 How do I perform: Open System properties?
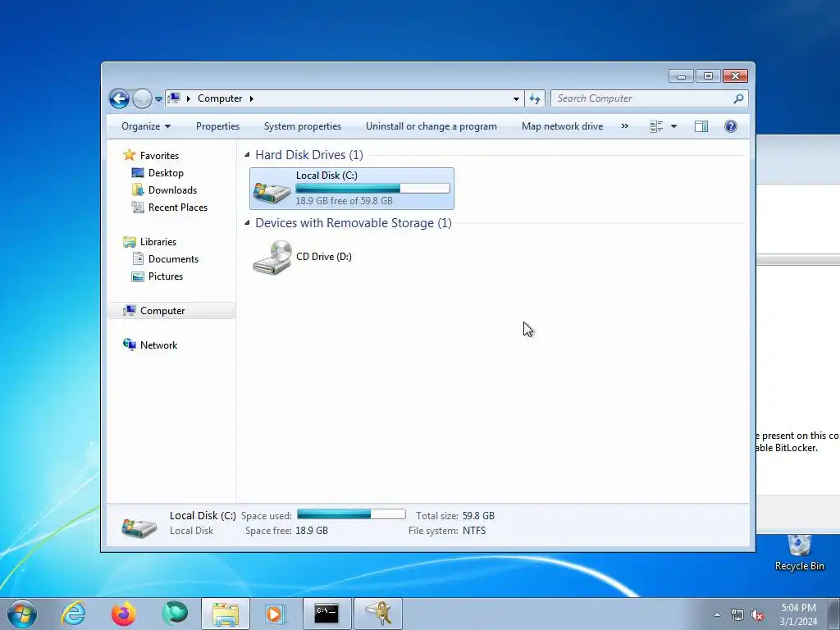[x=302, y=126]
